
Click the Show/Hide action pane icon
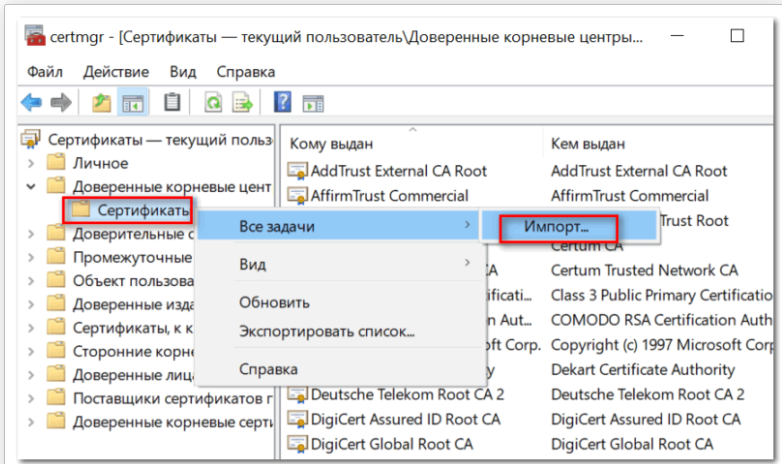(313, 103)
